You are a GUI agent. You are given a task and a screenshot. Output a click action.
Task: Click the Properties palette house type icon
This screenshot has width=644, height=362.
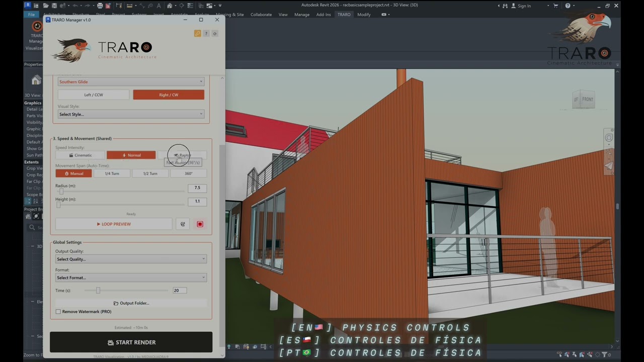pyautogui.click(x=36, y=80)
